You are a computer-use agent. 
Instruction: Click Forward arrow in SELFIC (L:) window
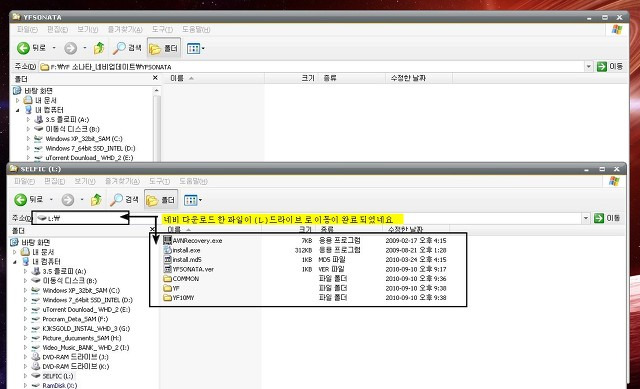[68, 200]
